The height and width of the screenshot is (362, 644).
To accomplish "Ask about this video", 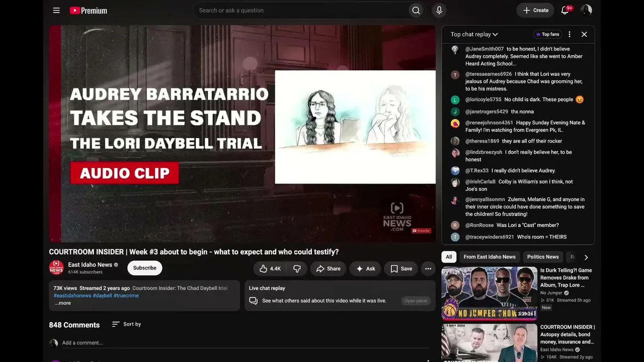I will (x=365, y=268).
